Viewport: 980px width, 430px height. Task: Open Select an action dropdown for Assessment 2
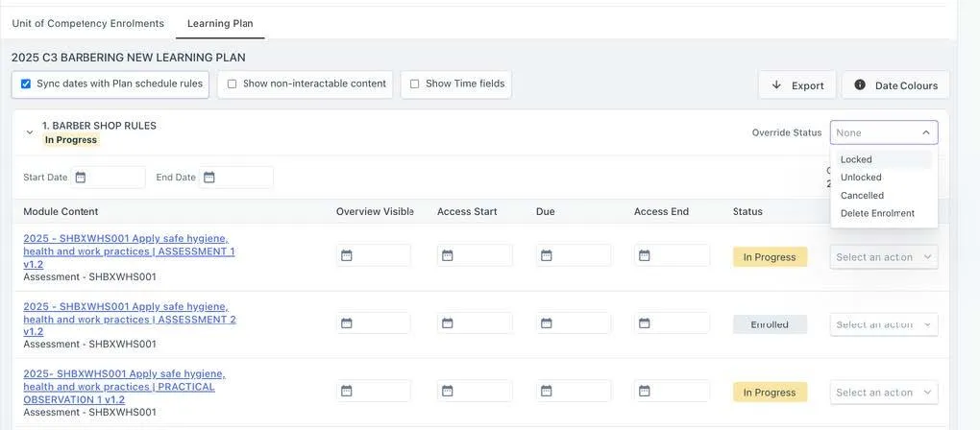pyautogui.click(x=884, y=324)
